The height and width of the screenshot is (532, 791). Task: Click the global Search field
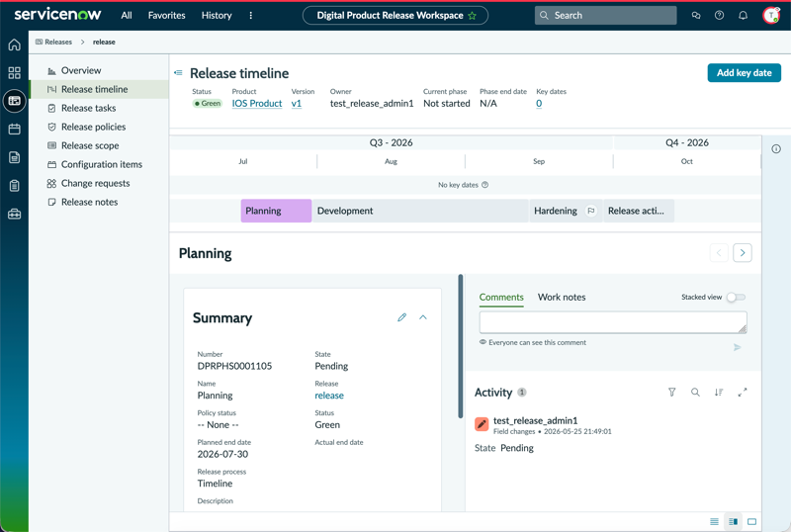pos(605,16)
